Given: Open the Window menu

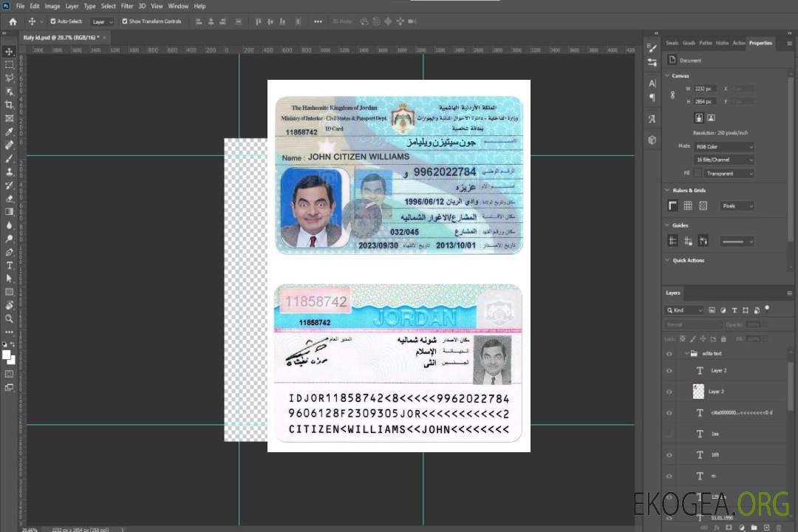Looking at the screenshot, I should (178, 6).
